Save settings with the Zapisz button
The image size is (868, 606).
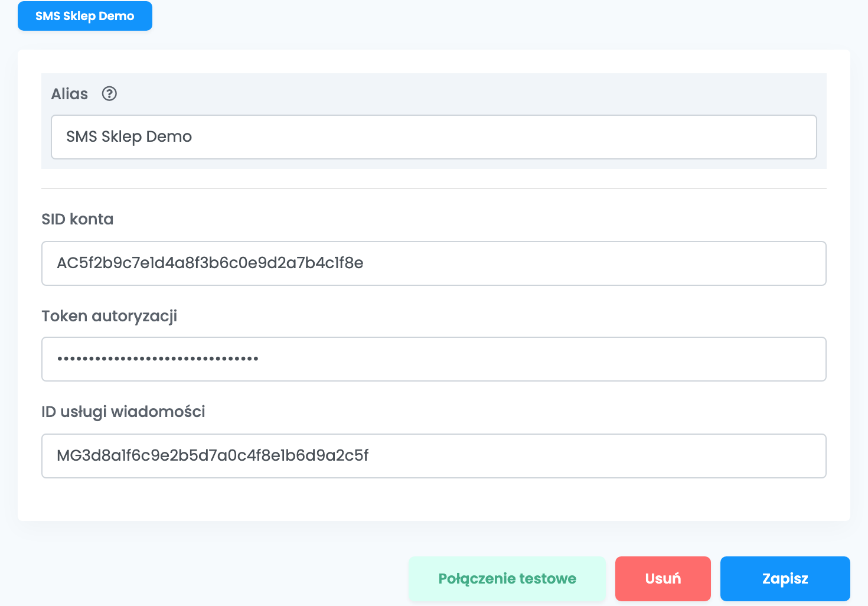point(785,579)
